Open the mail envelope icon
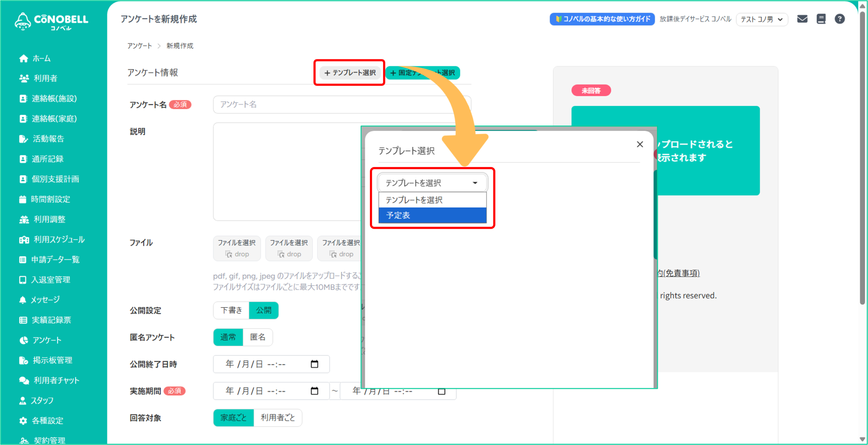Viewport: 868px width, 445px height. pos(802,19)
